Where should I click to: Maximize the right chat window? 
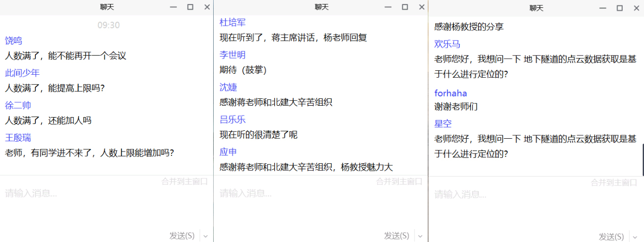[619, 8]
